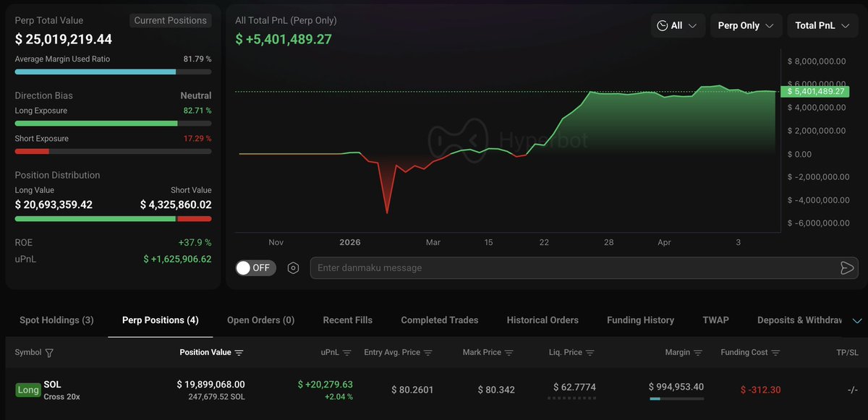
Task: Click SOL position value $ 19,899,068.00
Action: [210, 385]
